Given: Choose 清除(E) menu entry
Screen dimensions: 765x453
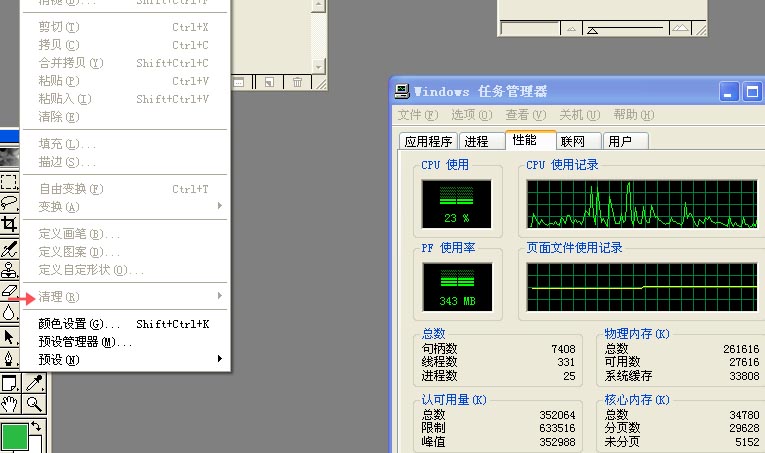Looking at the screenshot, I should coord(125,117).
